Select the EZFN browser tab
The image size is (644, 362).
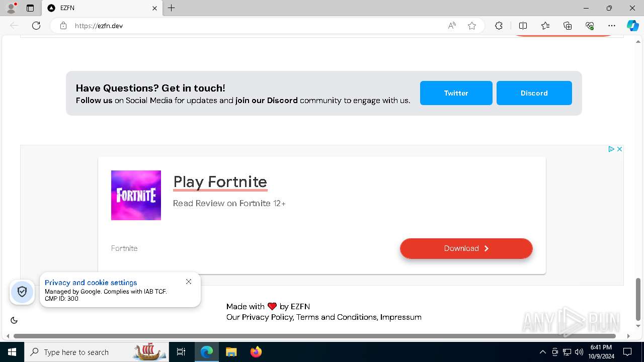tap(102, 8)
